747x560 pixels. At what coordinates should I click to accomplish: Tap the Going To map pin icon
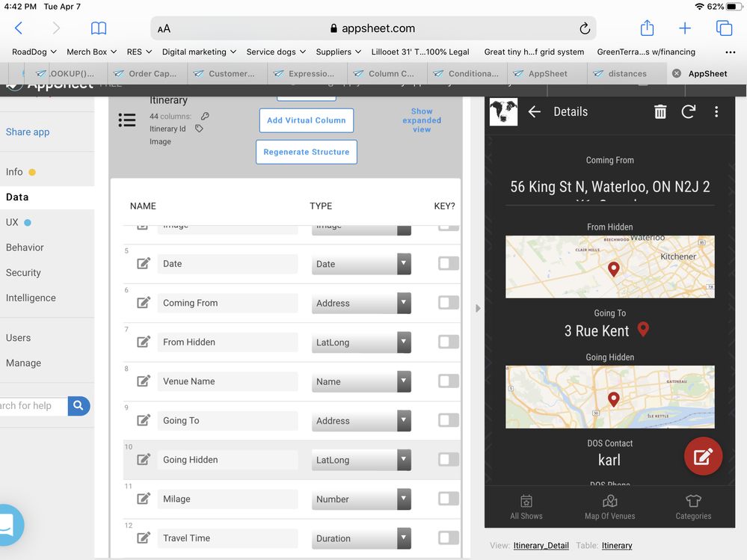(643, 329)
